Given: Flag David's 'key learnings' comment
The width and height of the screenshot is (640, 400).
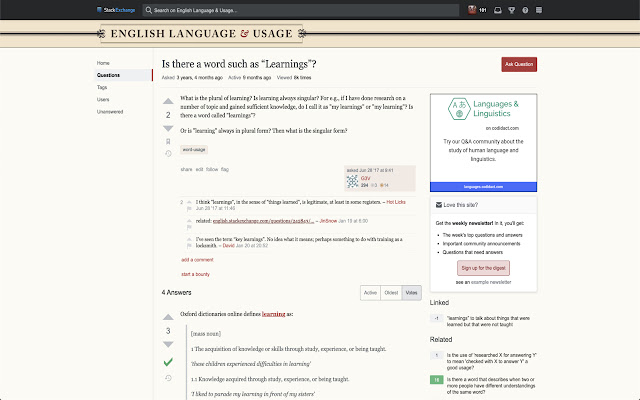Looking at the screenshot, I should point(189,246).
